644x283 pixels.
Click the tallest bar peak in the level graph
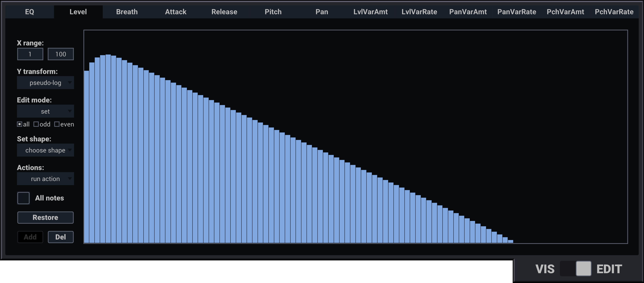(x=108, y=149)
